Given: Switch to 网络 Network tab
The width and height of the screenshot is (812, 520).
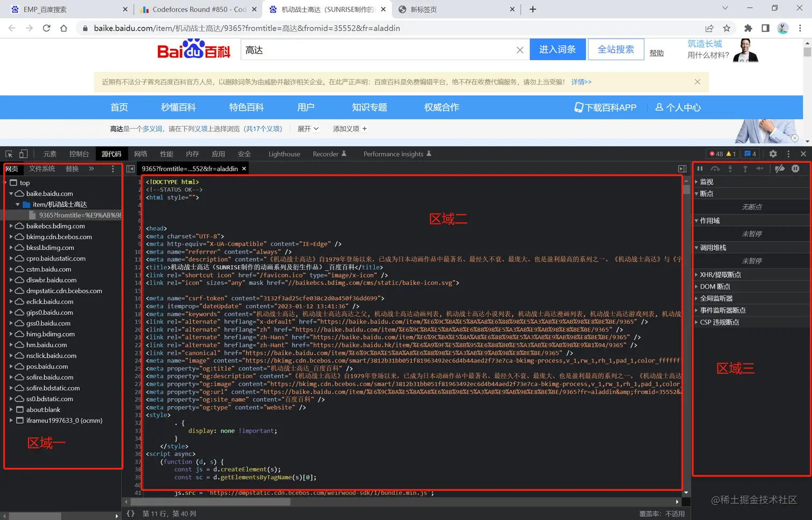Looking at the screenshot, I should point(141,154).
